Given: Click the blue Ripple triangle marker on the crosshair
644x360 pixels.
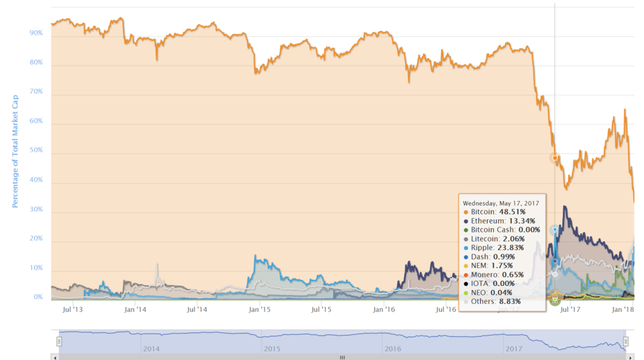Looking at the screenshot, I should (554, 230).
